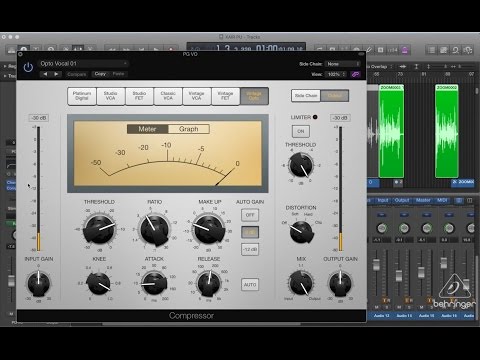This screenshot has width=480, height=360.
Task: Click the Knee knob
Action: pyautogui.click(x=99, y=284)
